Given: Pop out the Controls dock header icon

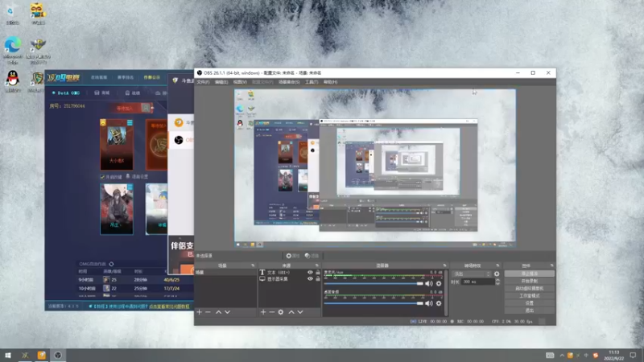Looking at the screenshot, I should click(551, 265).
